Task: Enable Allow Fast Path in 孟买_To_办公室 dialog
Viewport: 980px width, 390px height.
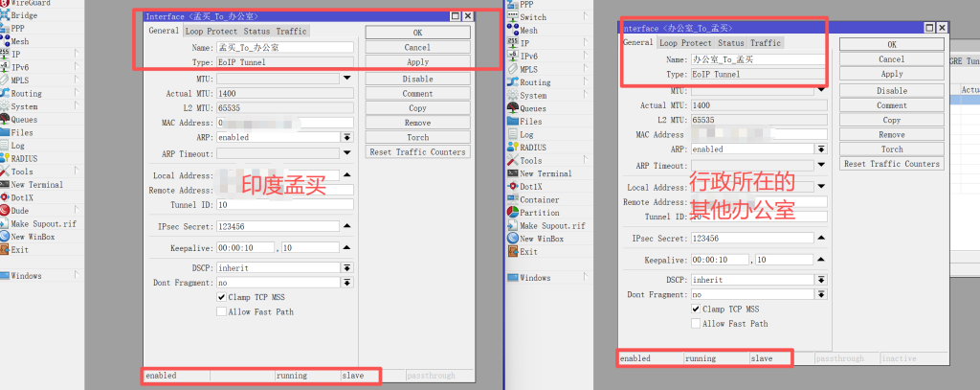Action: coord(222,311)
